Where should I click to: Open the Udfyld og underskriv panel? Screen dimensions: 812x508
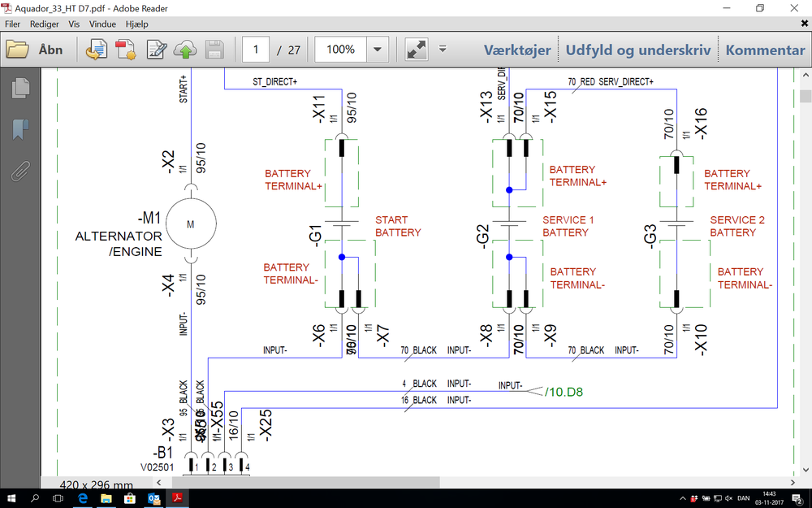(638, 50)
